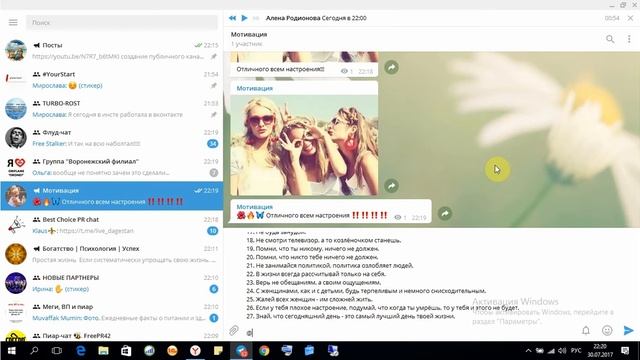Viewport: 640px width, 360px height.
Task: Close the audio player bar
Action: pos(631,18)
